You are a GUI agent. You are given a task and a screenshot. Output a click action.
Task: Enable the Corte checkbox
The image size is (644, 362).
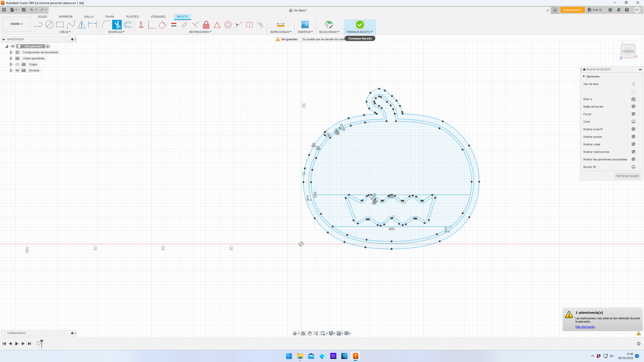tap(633, 122)
